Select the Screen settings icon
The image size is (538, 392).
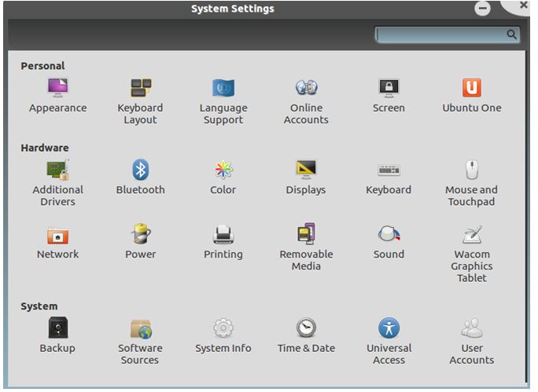[389, 88]
